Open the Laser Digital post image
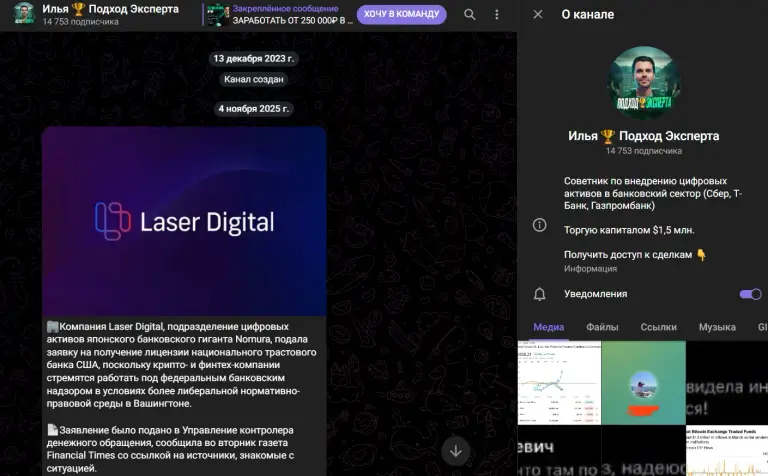The image size is (768, 476). click(184, 221)
